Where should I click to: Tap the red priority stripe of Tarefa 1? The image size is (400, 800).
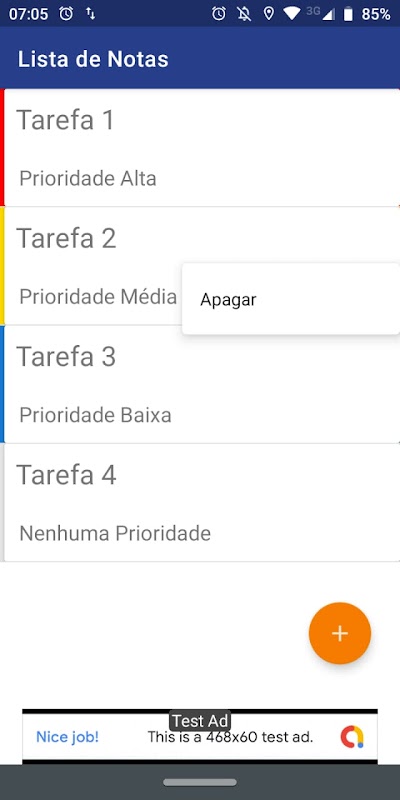coord(2,147)
